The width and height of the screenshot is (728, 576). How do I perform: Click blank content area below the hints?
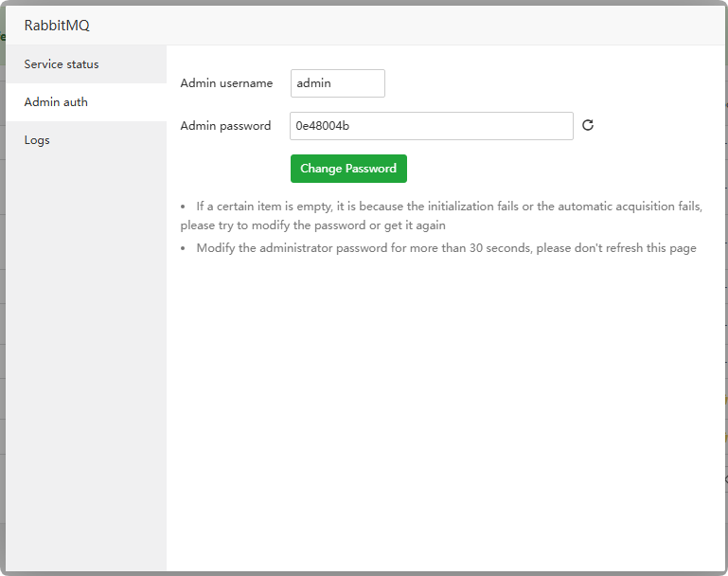[x=445, y=407]
